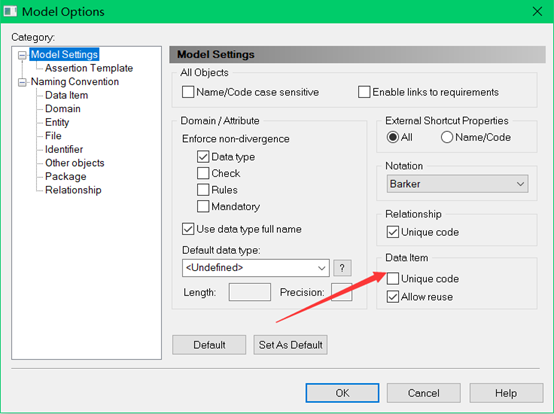Viewport: 554px width, 414px height.
Task: Uncheck Allow reuse option
Action: point(393,297)
